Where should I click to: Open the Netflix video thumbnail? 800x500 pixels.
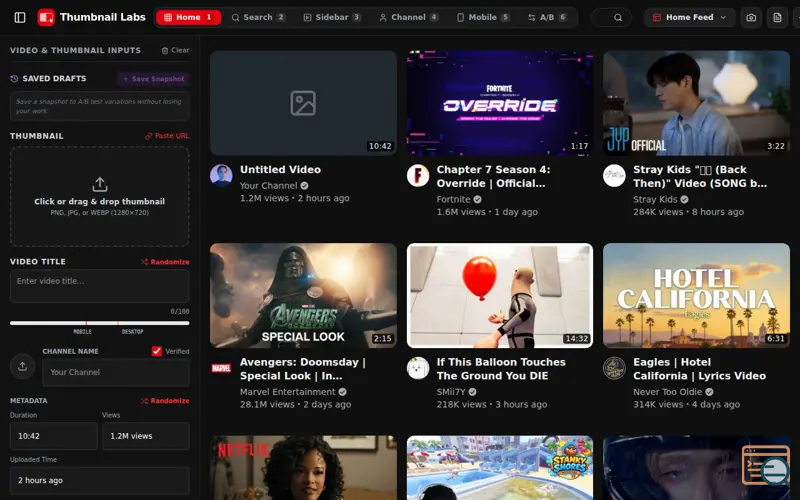coord(303,468)
